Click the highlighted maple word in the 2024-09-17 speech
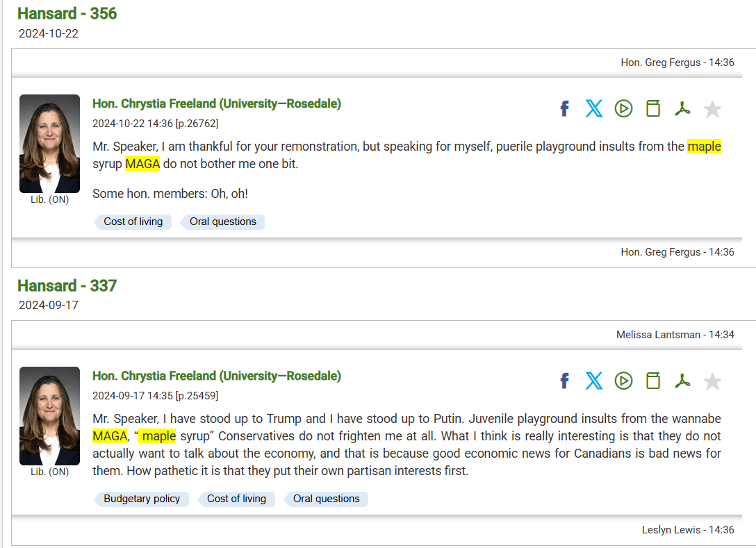Viewport: 756px width, 548px height. click(158, 436)
